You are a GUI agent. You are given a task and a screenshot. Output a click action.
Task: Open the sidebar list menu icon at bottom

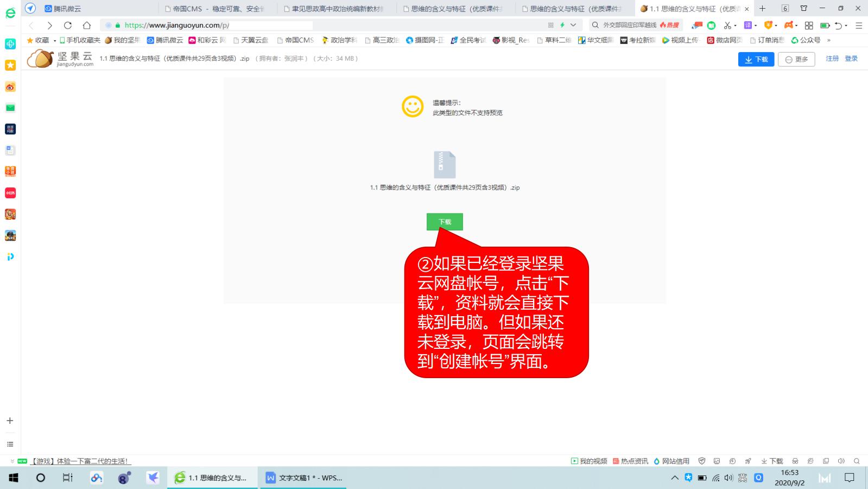click(x=10, y=444)
